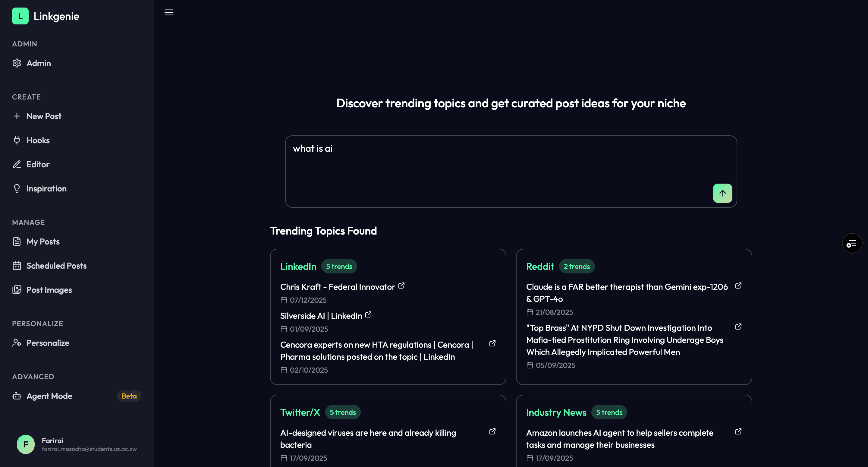Go to Hooks page
The width and height of the screenshot is (868, 467).
click(x=38, y=140)
